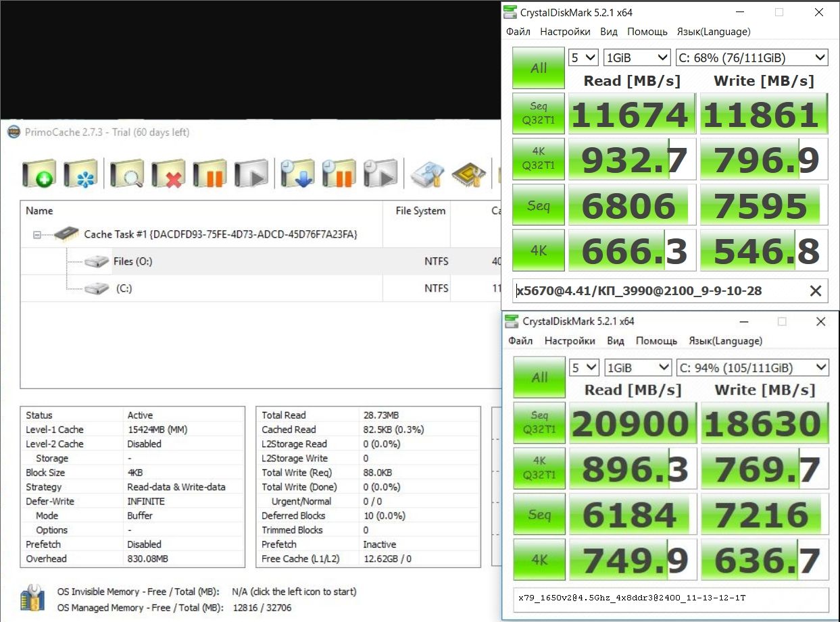Flush deferred writes with the blue arrow icon
This screenshot has width=840, height=622.
[x=298, y=174]
